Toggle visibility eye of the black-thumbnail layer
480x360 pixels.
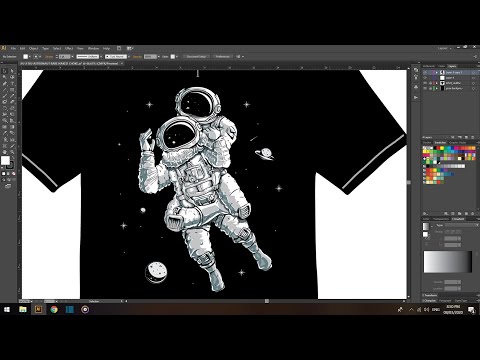coord(425,88)
